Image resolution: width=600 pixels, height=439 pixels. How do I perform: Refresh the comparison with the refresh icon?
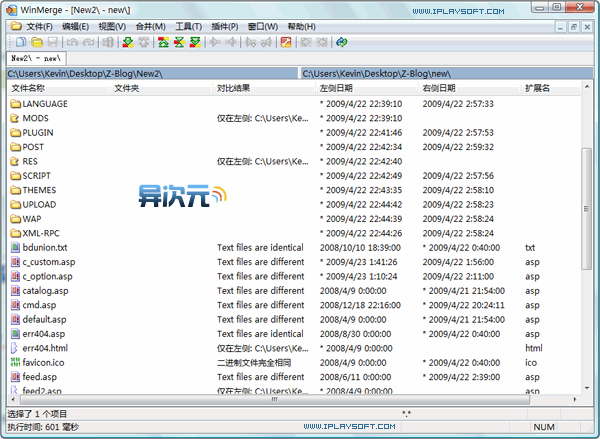tap(342, 42)
